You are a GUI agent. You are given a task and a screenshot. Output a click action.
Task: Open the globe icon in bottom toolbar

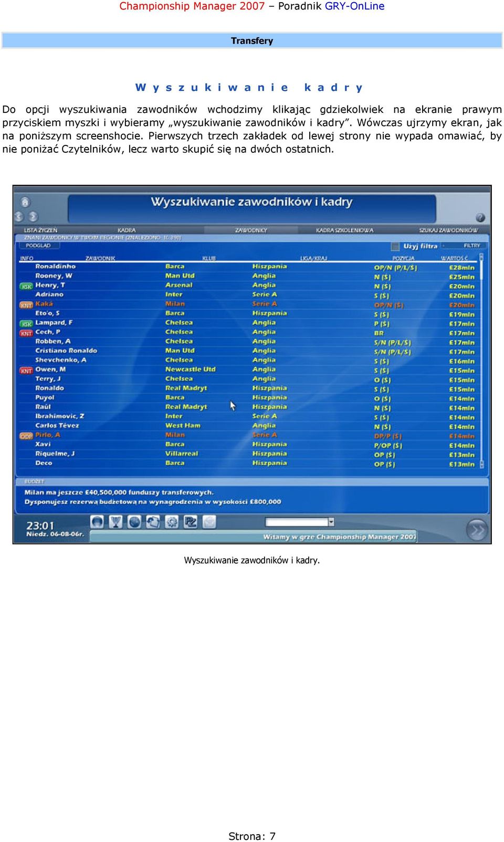click(x=134, y=522)
